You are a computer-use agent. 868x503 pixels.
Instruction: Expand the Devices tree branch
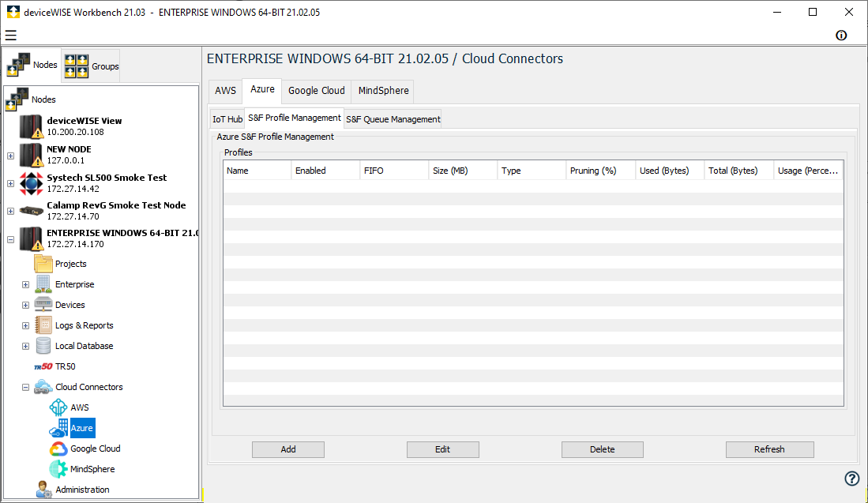[25, 305]
